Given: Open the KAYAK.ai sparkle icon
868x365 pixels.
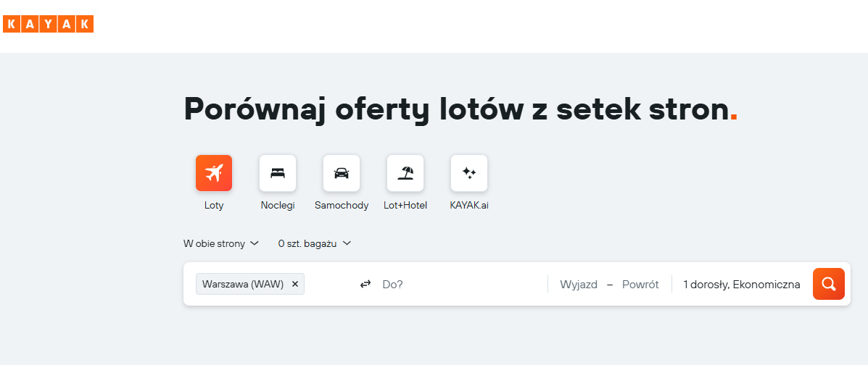Looking at the screenshot, I should tap(469, 173).
